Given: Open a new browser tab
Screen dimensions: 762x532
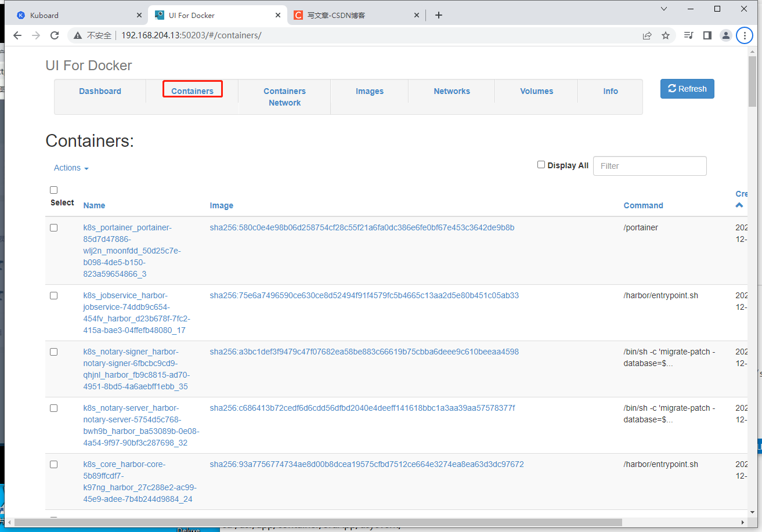Looking at the screenshot, I should (439, 15).
